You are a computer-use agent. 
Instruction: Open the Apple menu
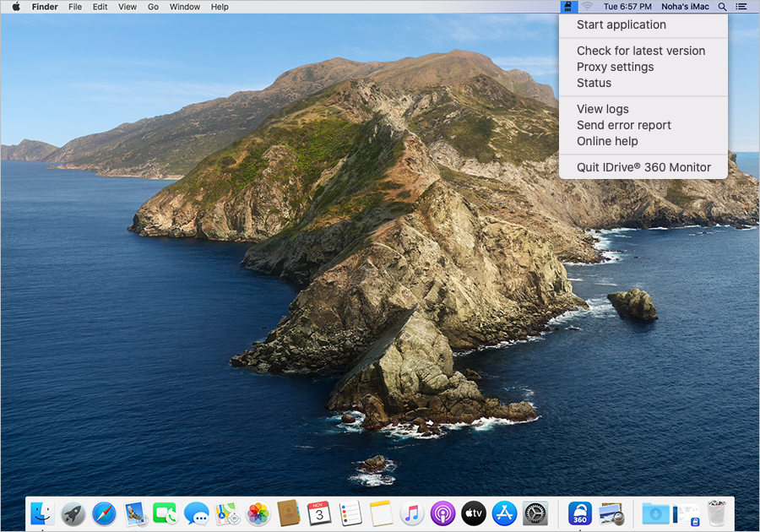coord(15,7)
